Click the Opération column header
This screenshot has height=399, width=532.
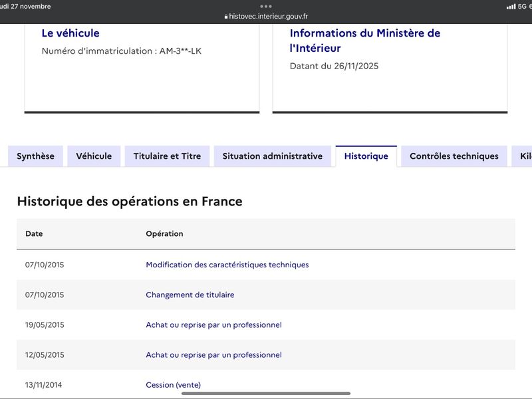[164, 234]
